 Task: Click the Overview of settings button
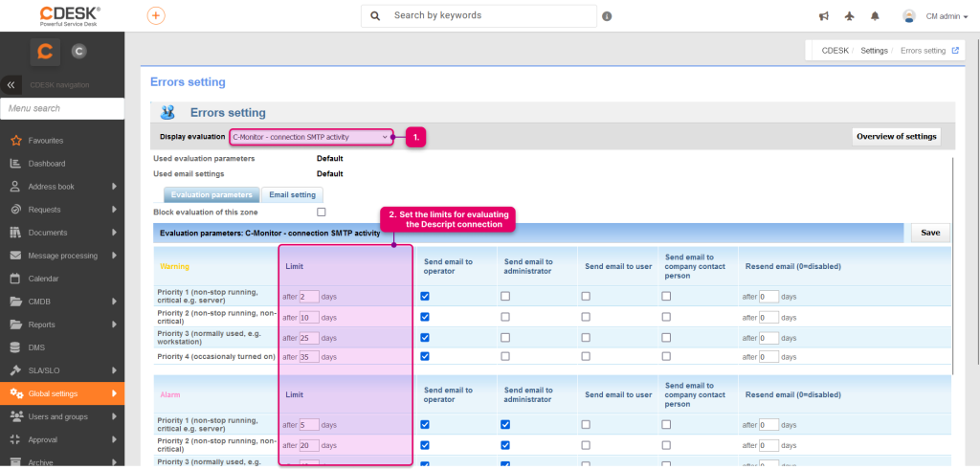[x=896, y=137]
